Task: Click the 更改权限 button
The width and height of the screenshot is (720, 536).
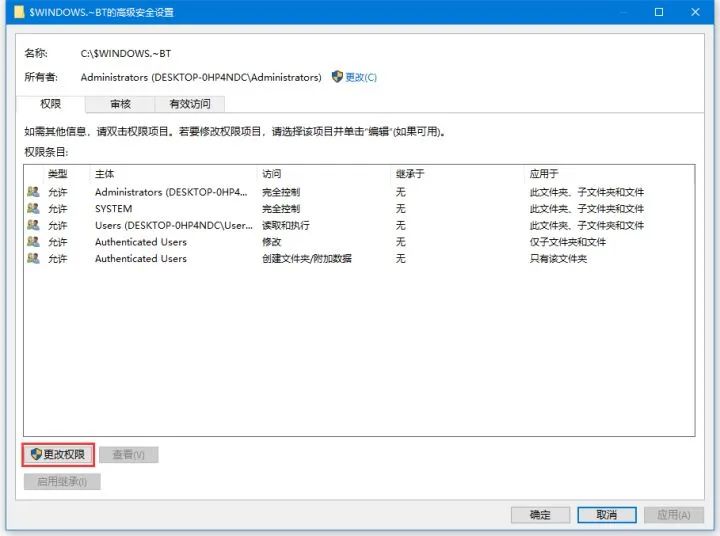Action: tap(58, 455)
